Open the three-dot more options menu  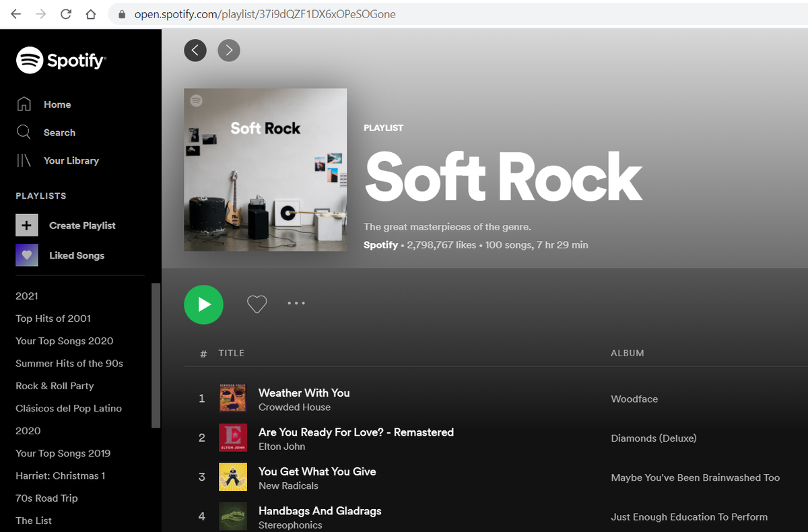296,304
